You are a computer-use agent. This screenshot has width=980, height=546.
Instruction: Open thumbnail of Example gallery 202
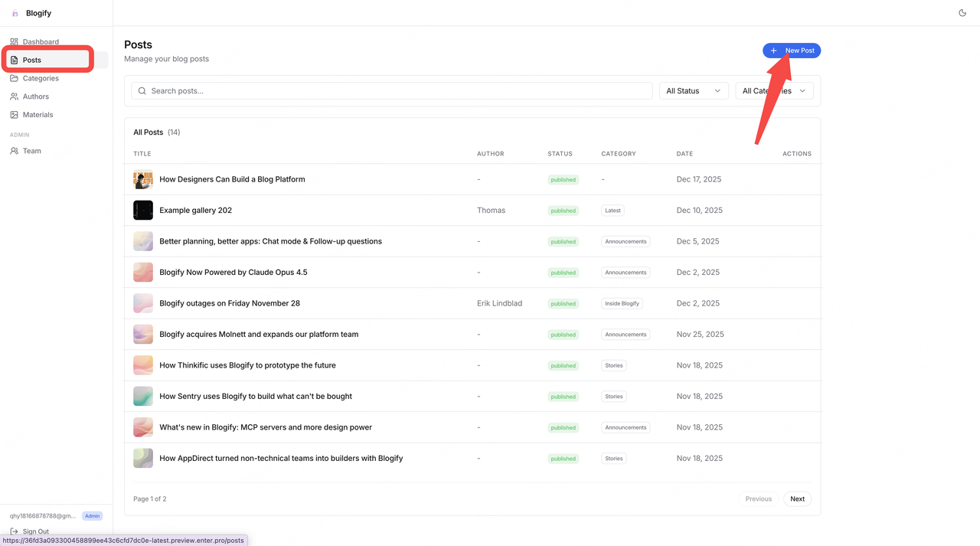coord(143,210)
